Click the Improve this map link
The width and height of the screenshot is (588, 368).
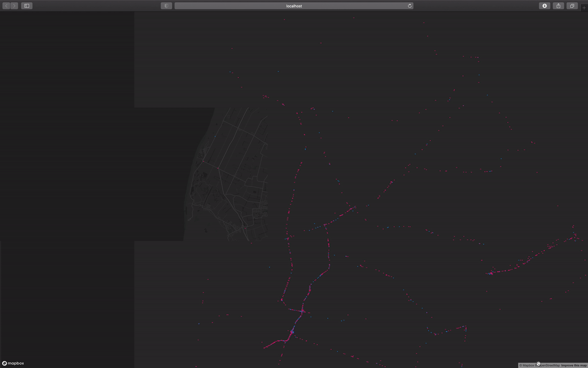click(x=574, y=365)
